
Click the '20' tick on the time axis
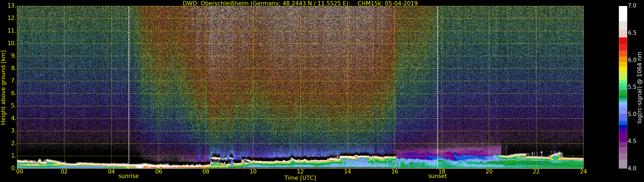click(x=489, y=172)
